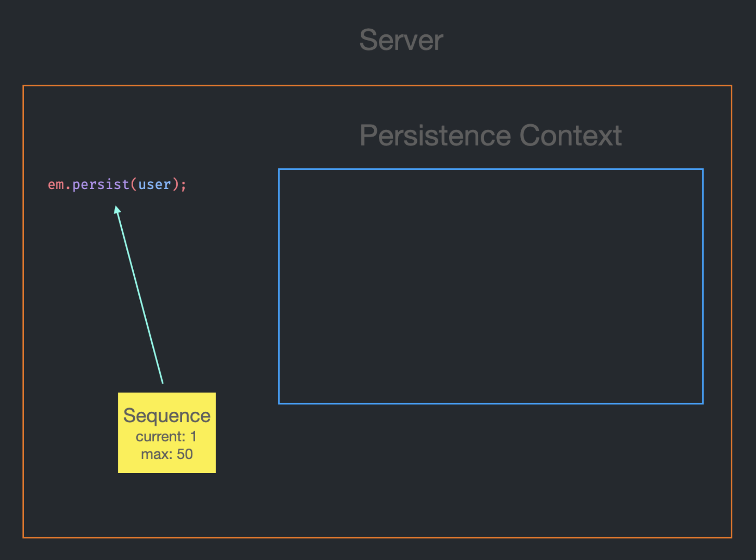Click the Server heading text
The width and height of the screenshot is (756, 560).
click(401, 40)
